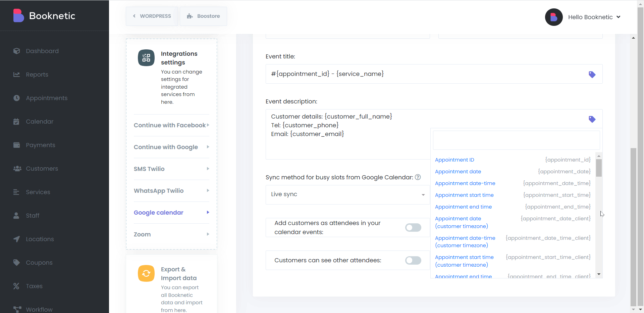Open Services menu item
This screenshot has width=644, height=313.
pos(38,192)
